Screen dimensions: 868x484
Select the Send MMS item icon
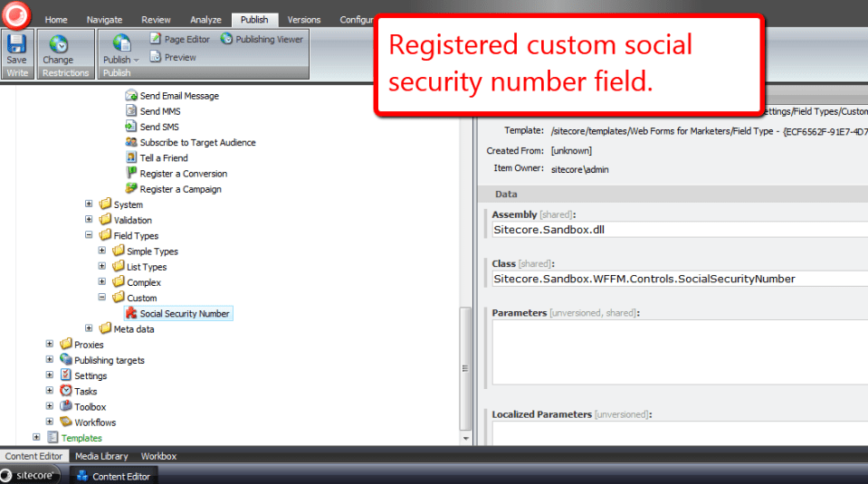coord(131,110)
